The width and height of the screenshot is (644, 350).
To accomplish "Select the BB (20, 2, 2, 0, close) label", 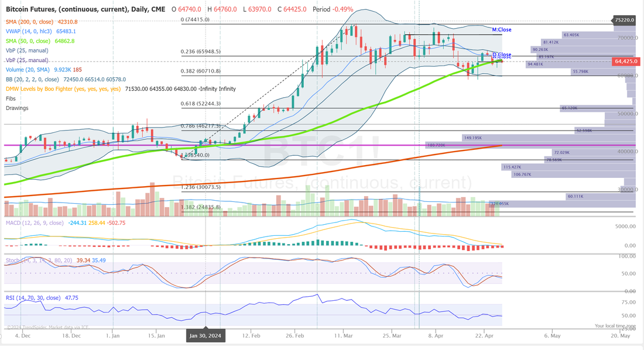I will tap(32, 79).
